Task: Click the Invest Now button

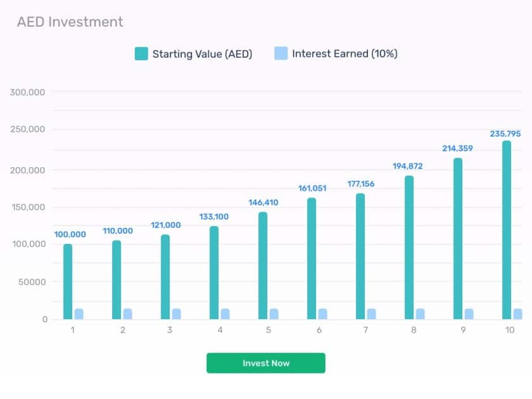Action: tap(265, 363)
